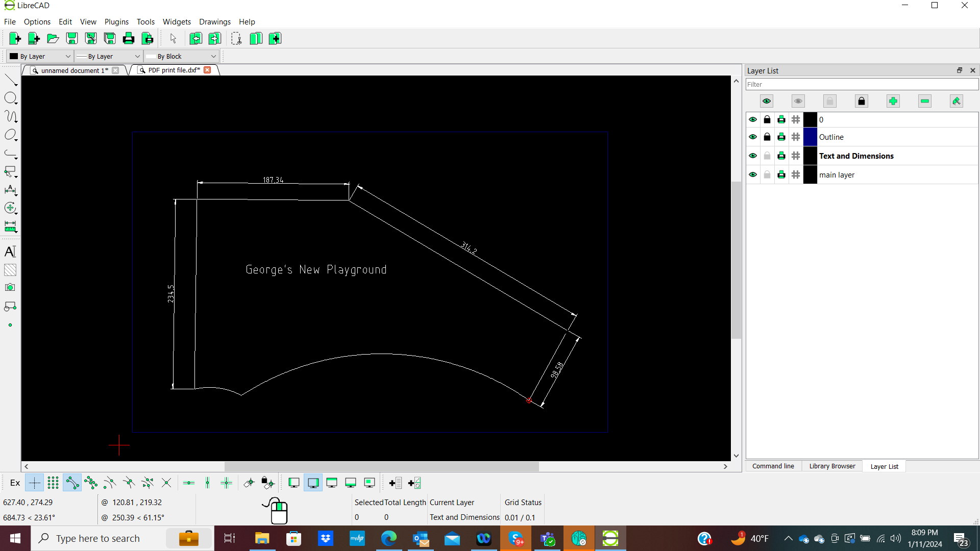Open the By Layer color dropdown

tap(40, 56)
